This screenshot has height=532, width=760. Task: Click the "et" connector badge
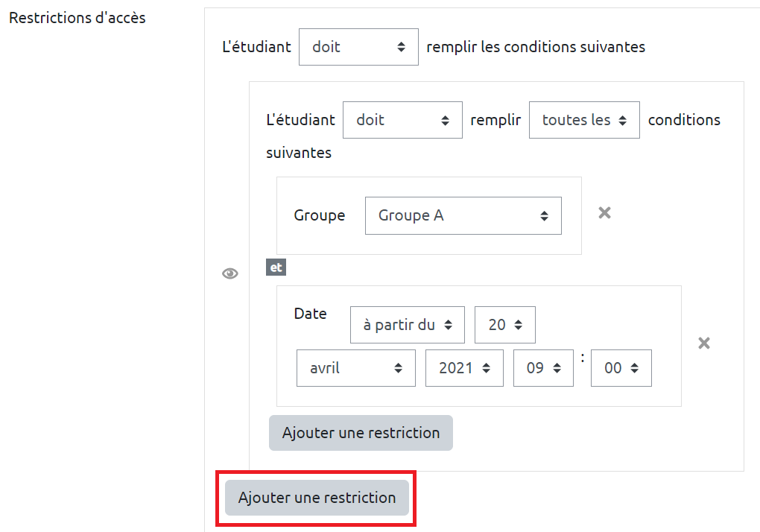click(x=276, y=267)
